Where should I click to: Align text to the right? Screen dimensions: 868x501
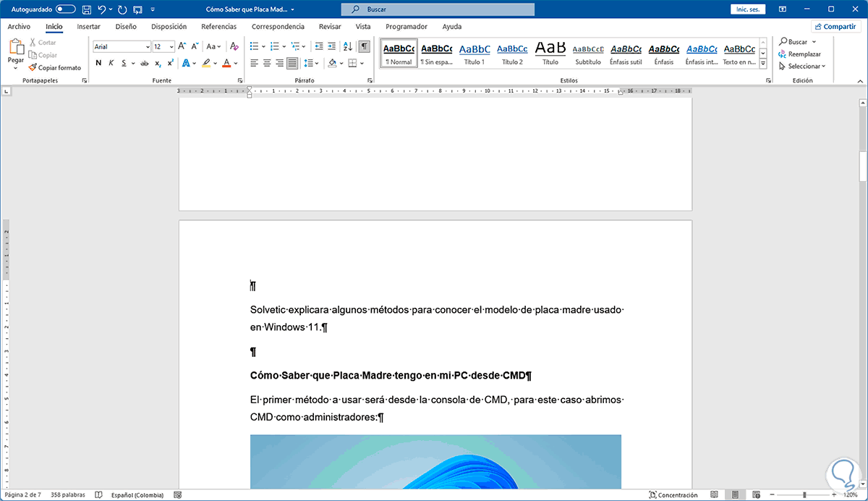pyautogui.click(x=279, y=63)
